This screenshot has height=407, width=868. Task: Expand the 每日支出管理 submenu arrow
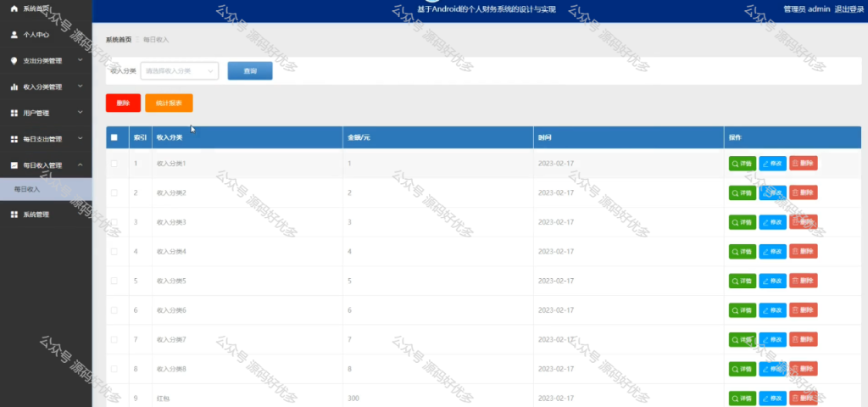81,138
